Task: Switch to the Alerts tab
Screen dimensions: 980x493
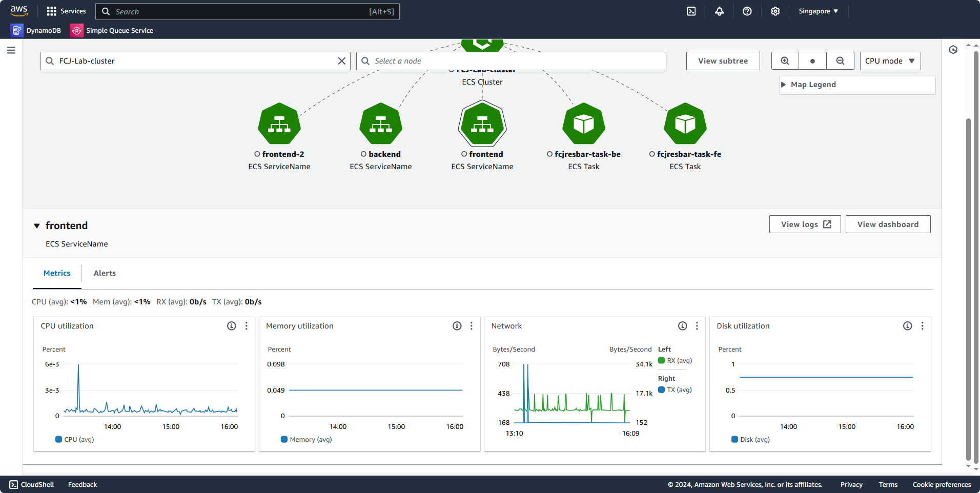Action: [x=105, y=273]
